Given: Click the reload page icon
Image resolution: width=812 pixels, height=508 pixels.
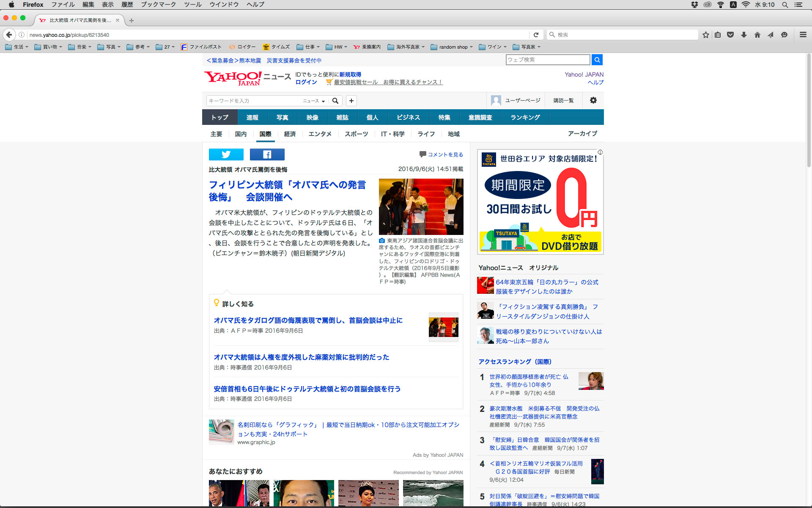Looking at the screenshot, I should click(x=536, y=35).
